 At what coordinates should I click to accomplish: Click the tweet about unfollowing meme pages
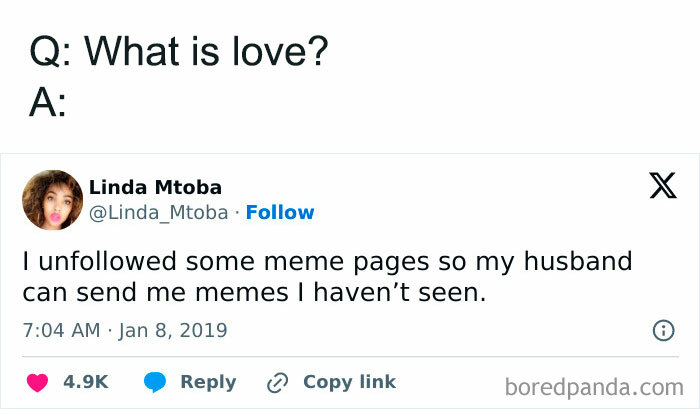327,277
